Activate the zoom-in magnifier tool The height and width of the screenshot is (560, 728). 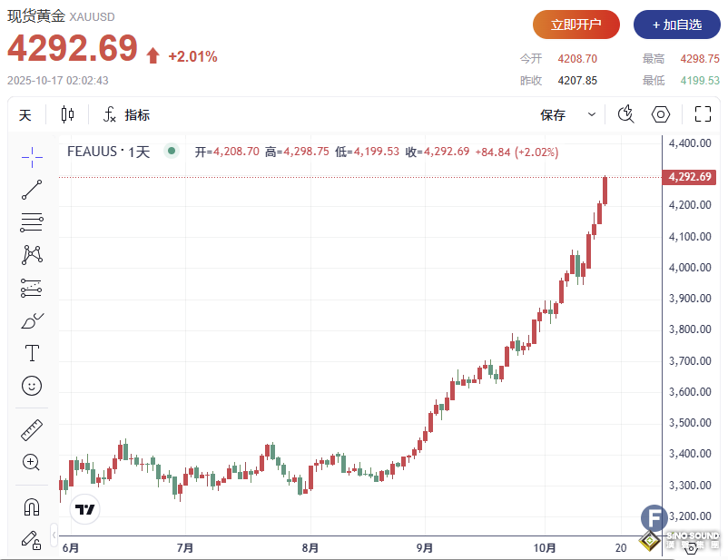[x=31, y=463]
